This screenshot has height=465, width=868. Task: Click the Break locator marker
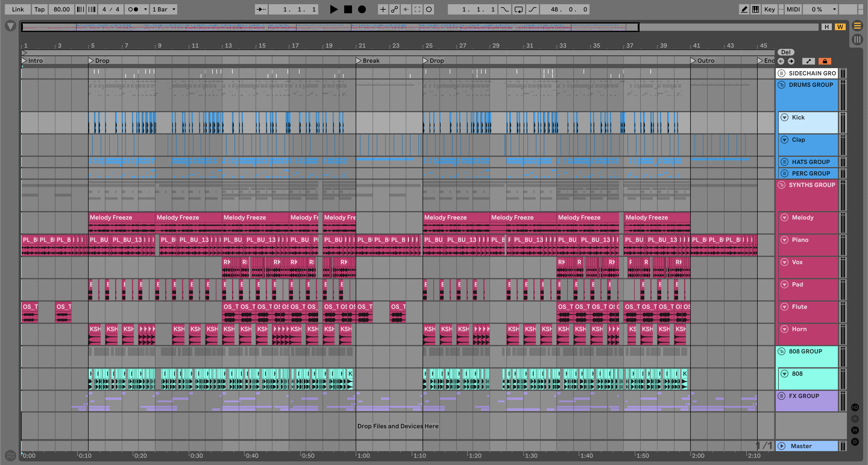(359, 61)
